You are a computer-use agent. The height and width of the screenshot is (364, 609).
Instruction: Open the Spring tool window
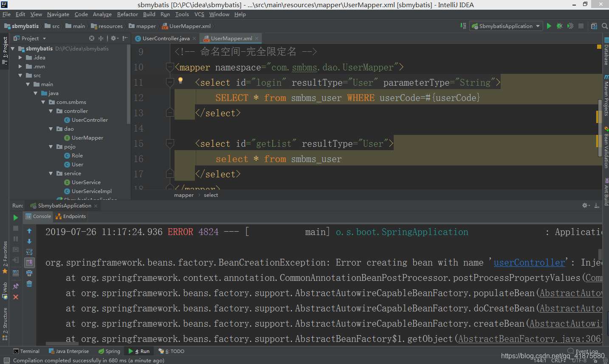coord(109,351)
